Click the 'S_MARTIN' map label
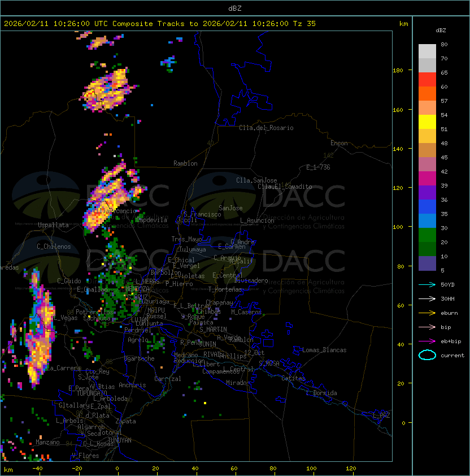The width and height of the screenshot is (470, 476). 213,330
